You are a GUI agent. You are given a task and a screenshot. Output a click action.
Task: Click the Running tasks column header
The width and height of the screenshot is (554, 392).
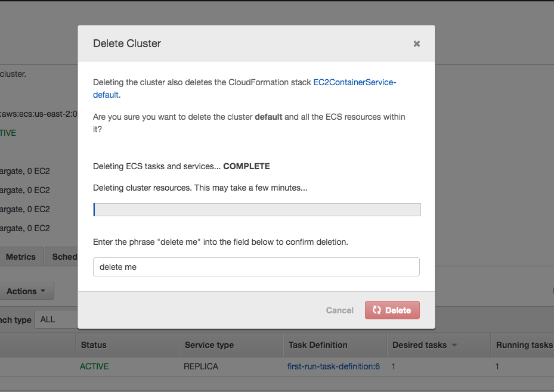pos(524,345)
